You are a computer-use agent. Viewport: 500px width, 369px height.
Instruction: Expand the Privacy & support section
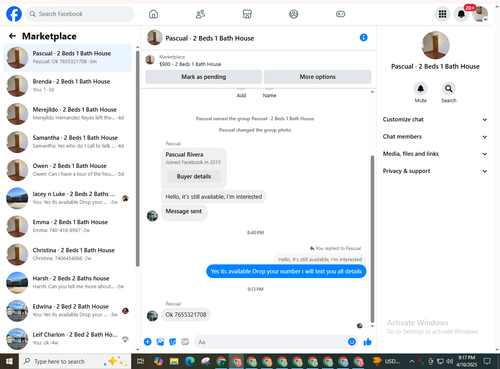pyautogui.click(x=435, y=171)
